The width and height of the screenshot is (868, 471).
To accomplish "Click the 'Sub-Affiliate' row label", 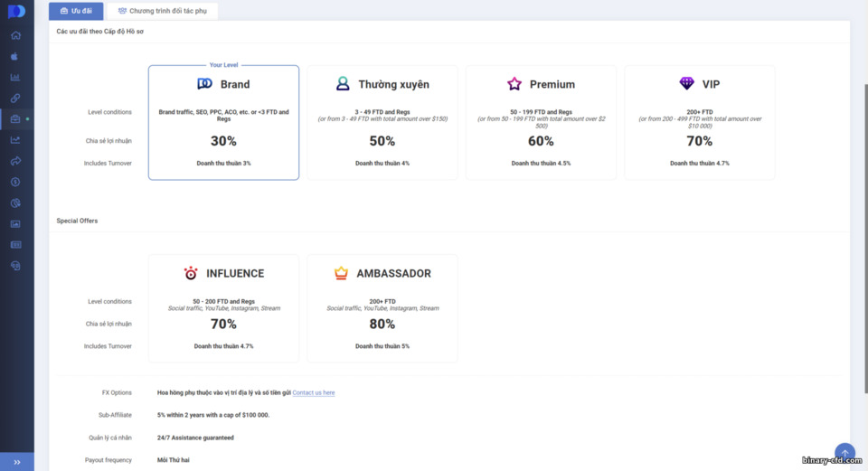I will 115,415.
